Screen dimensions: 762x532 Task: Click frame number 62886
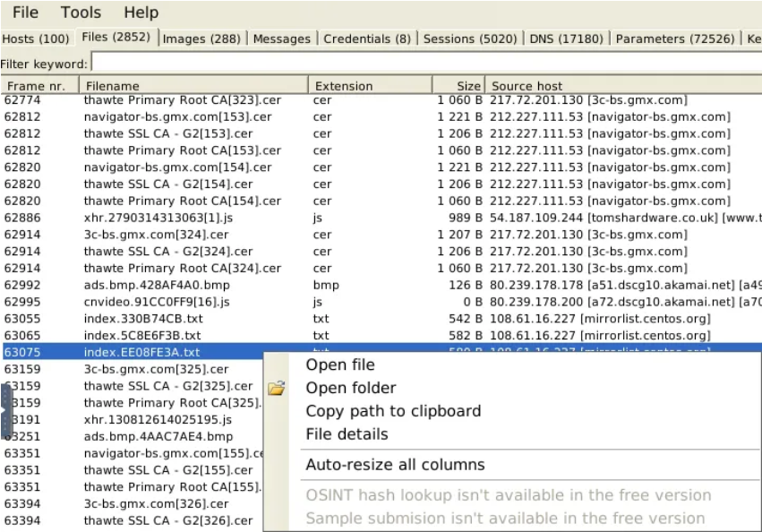pyautogui.click(x=22, y=218)
